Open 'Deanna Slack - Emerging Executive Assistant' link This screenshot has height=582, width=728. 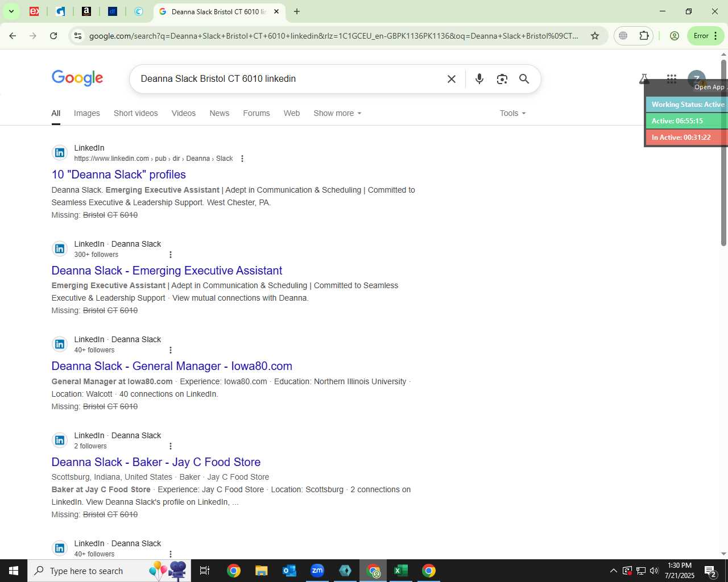coord(167,271)
